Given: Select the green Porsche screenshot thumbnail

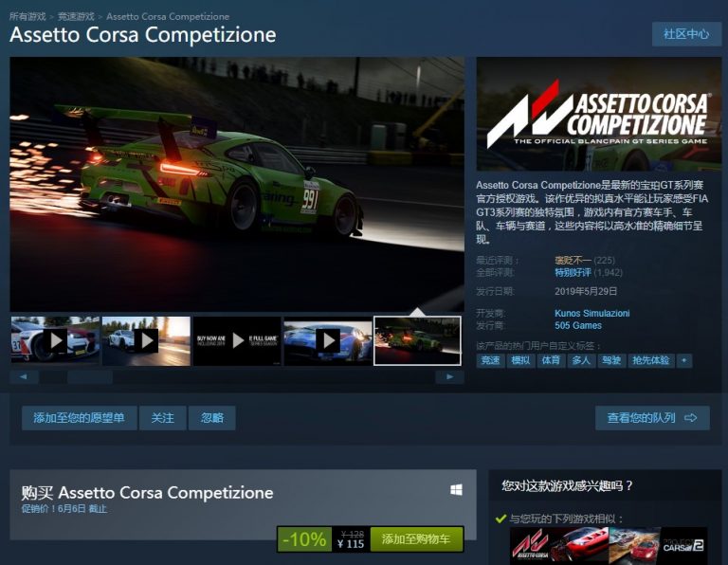Looking at the screenshot, I should [x=418, y=340].
